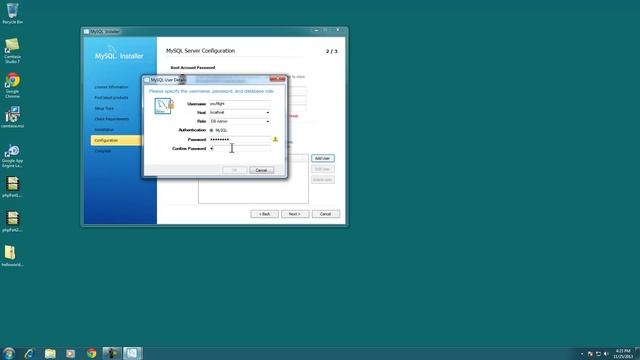The width and height of the screenshot is (640, 360).
Task: Click the Username input field
Action: (240, 104)
